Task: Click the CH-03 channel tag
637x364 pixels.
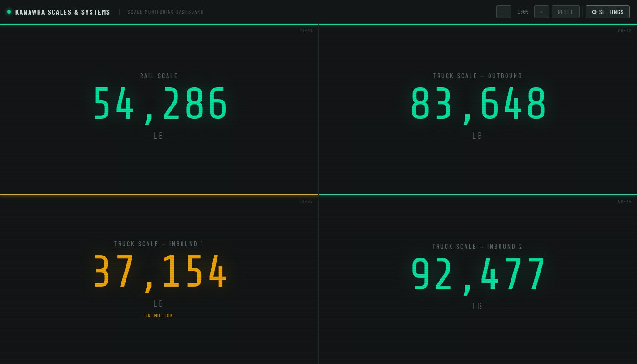Action: click(306, 202)
